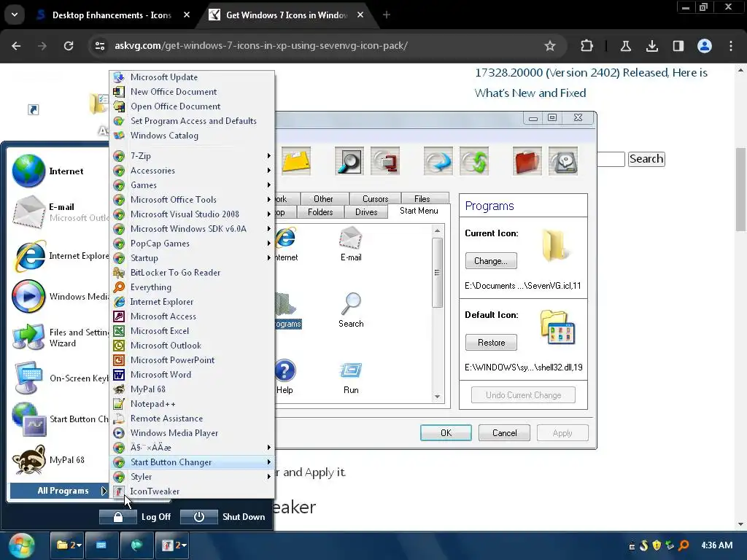Open All Programs in Start menu
This screenshot has width=747, height=560.
tap(60, 491)
